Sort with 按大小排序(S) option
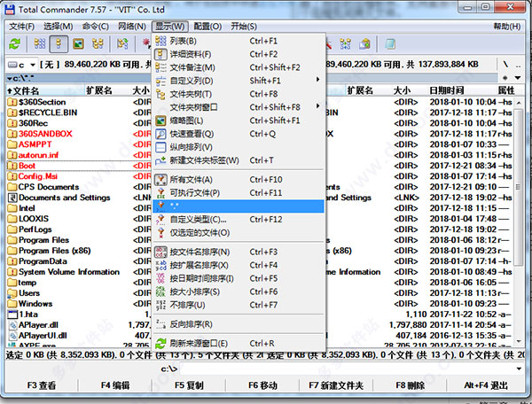This screenshot has height=404, width=532. pyautogui.click(x=239, y=291)
